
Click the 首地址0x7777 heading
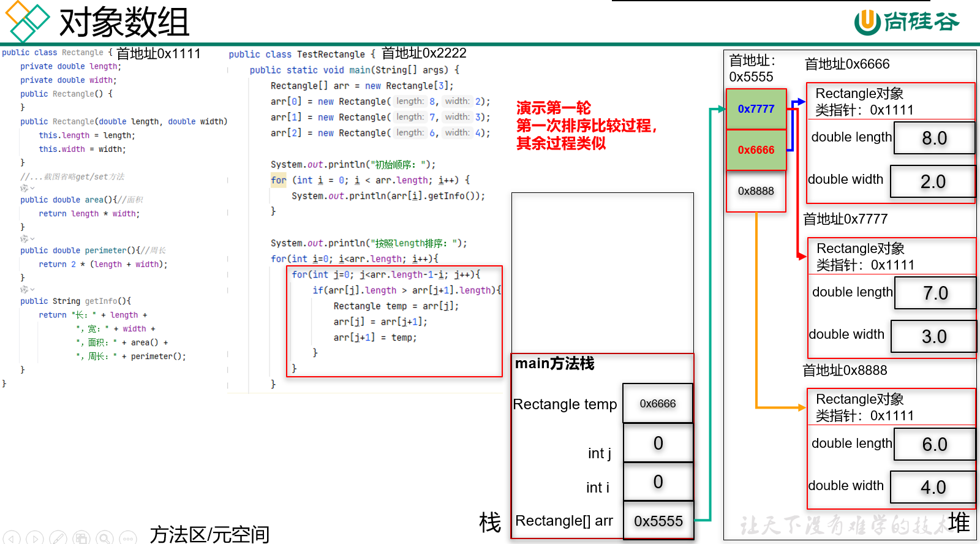845,219
